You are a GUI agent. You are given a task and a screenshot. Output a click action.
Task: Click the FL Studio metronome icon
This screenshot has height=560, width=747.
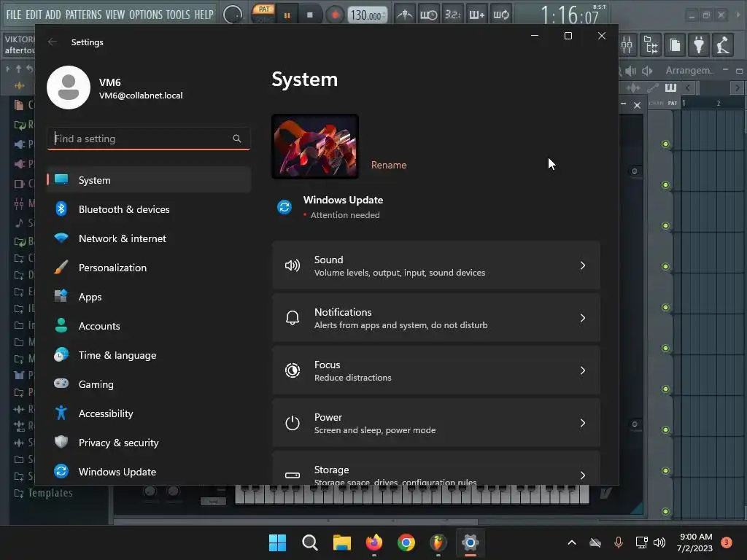pyautogui.click(x=405, y=15)
